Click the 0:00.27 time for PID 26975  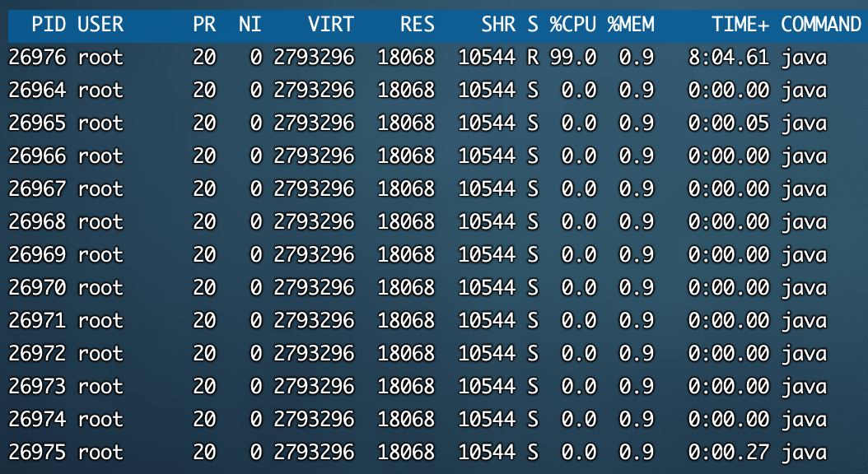tap(729, 452)
